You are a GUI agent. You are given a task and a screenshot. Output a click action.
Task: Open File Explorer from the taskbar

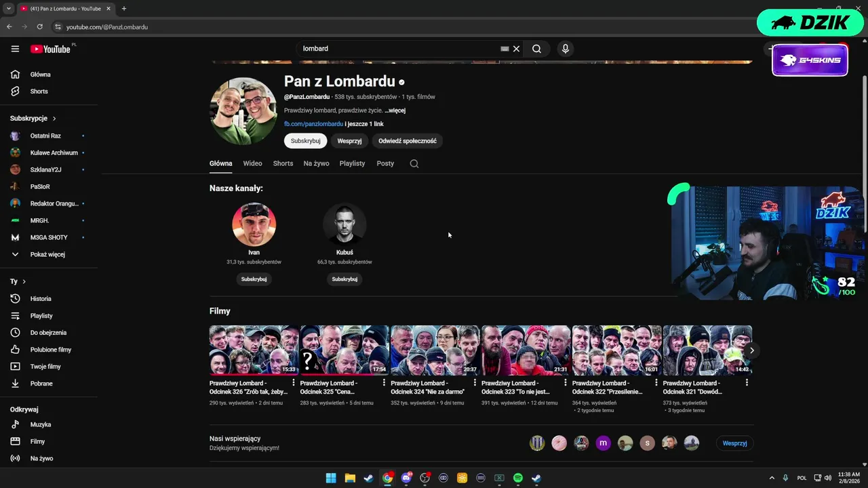350,478
